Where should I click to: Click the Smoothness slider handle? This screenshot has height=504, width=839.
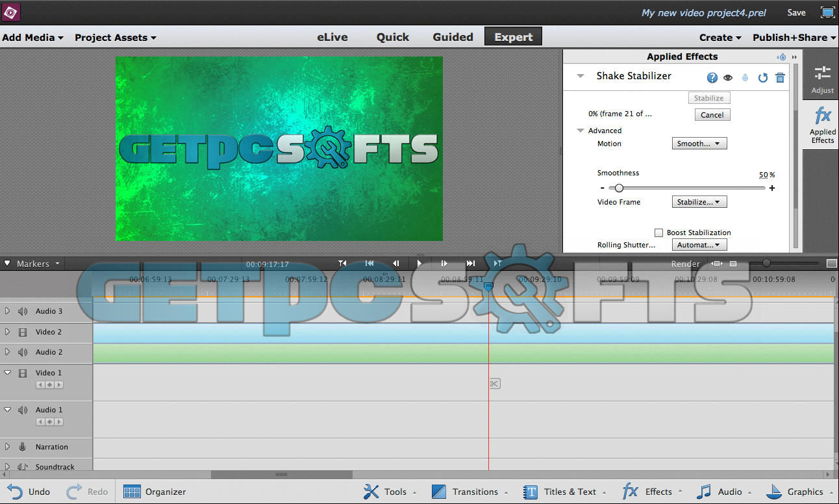click(619, 188)
